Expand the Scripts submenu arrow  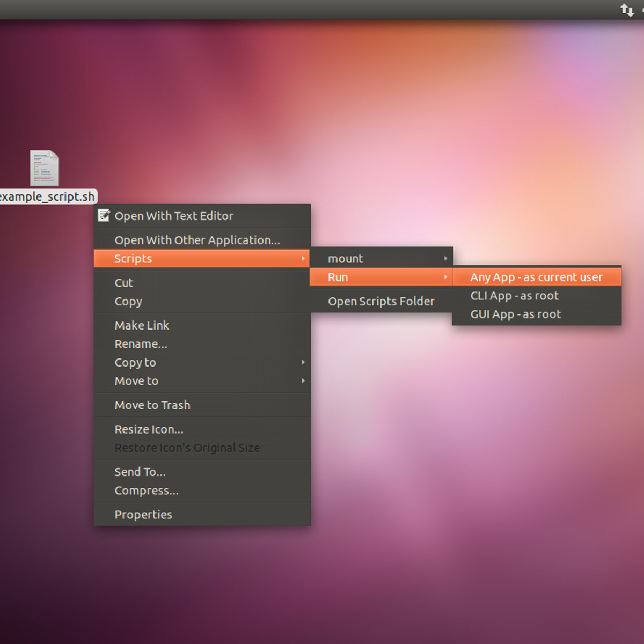[303, 259]
